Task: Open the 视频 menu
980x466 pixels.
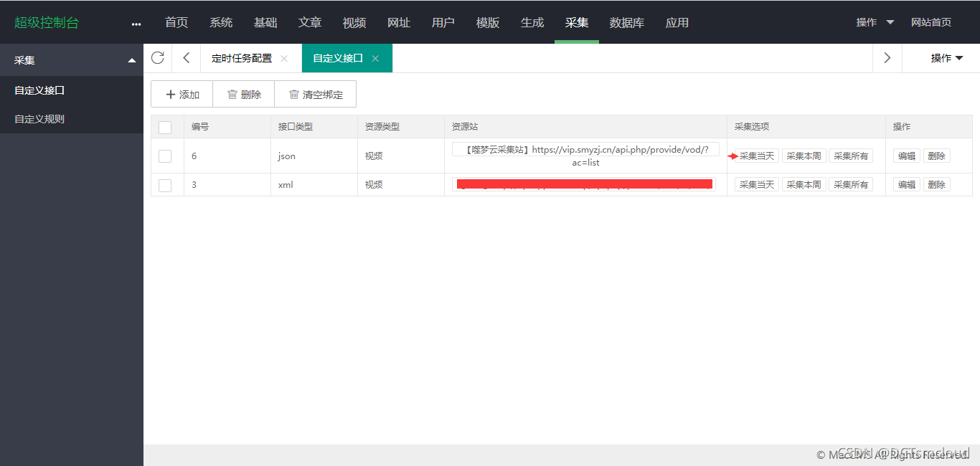Action: (354, 22)
